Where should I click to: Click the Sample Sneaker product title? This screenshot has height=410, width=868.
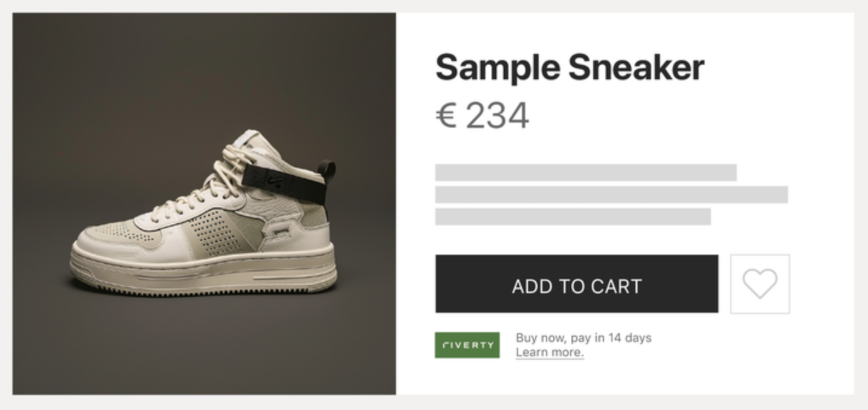point(569,67)
